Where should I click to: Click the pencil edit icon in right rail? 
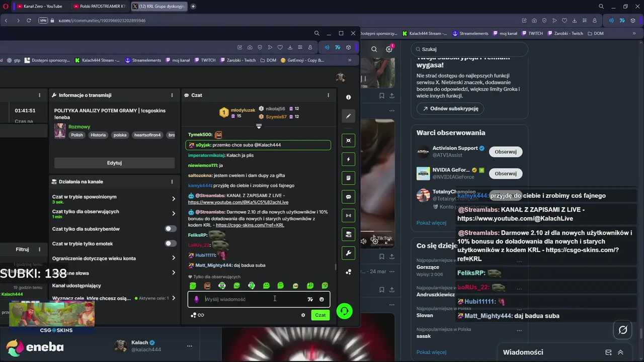pyautogui.click(x=348, y=116)
